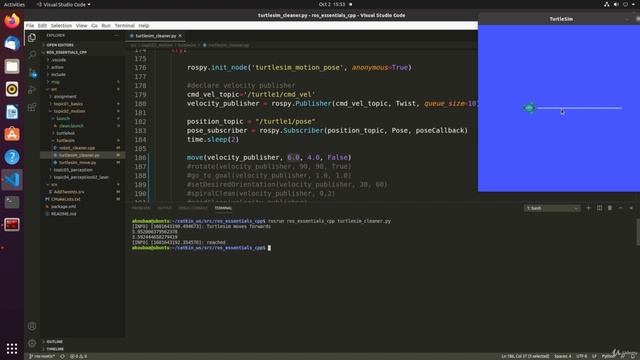Collapse the topic02_motion folder
640x360 pixels.
pyautogui.click(x=69, y=111)
